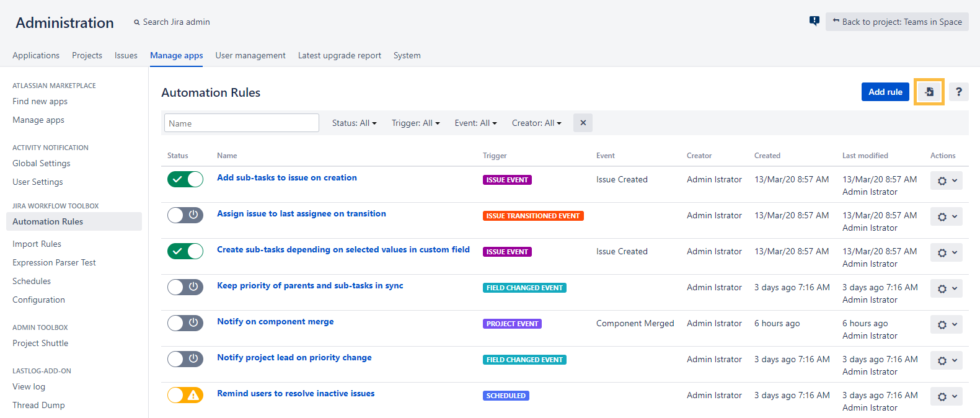
Task: Open the help question mark icon
Action: (x=958, y=92)
